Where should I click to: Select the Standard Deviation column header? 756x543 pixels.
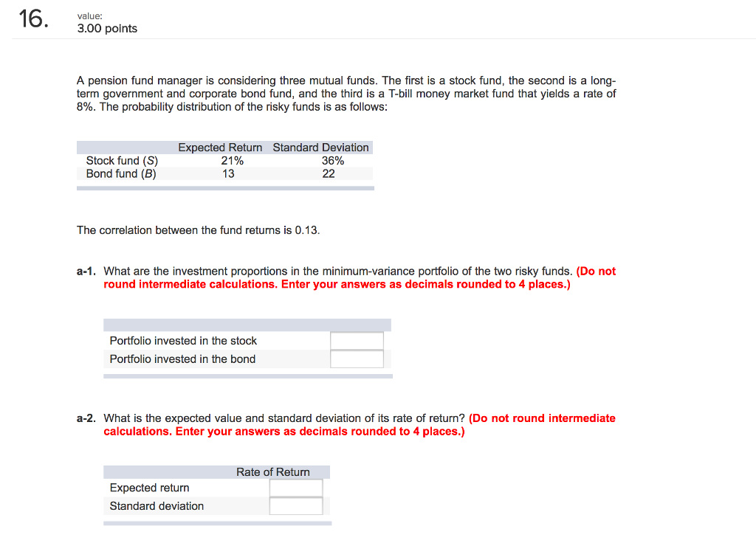click(x=320, y=147)
